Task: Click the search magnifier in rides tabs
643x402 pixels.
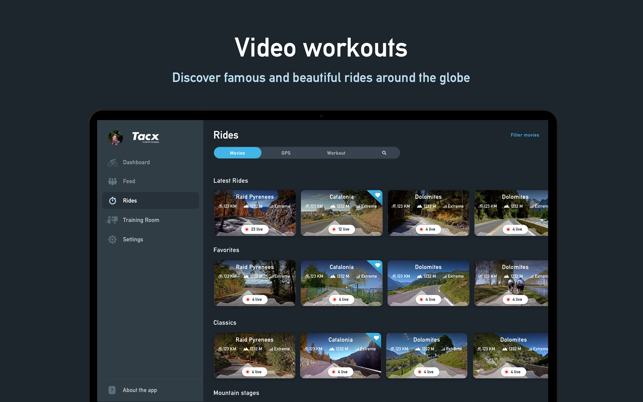Action: (x=384, y=153)
